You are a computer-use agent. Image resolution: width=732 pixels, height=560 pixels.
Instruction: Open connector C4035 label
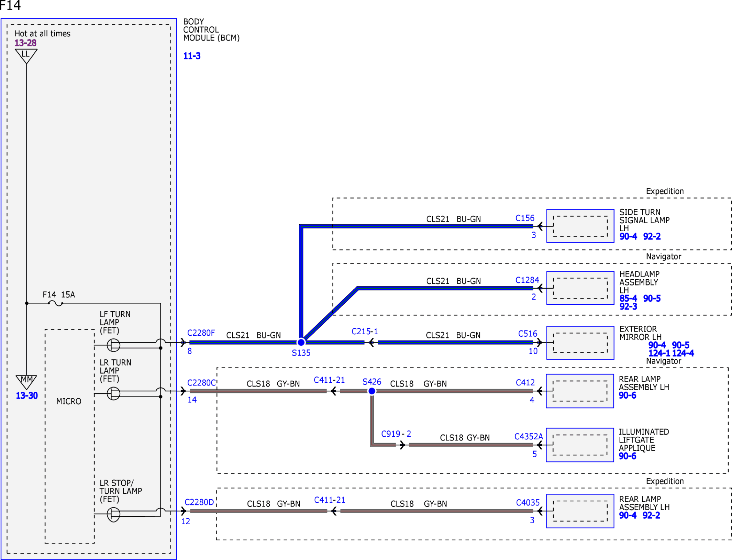(x=528, y=503)
